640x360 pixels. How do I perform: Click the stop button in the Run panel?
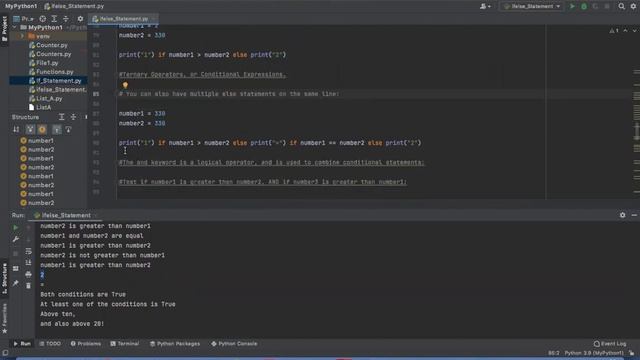(x=16, y=254)
